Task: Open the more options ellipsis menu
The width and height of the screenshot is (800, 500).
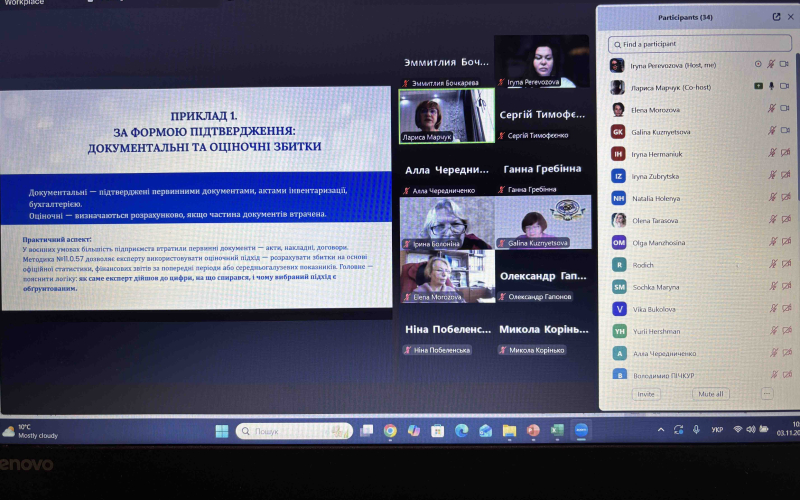Action: click(x=767, y=393)
